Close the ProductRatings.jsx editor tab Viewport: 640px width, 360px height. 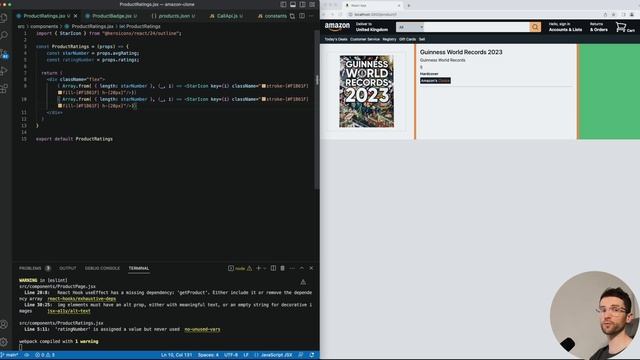(76, 16)
